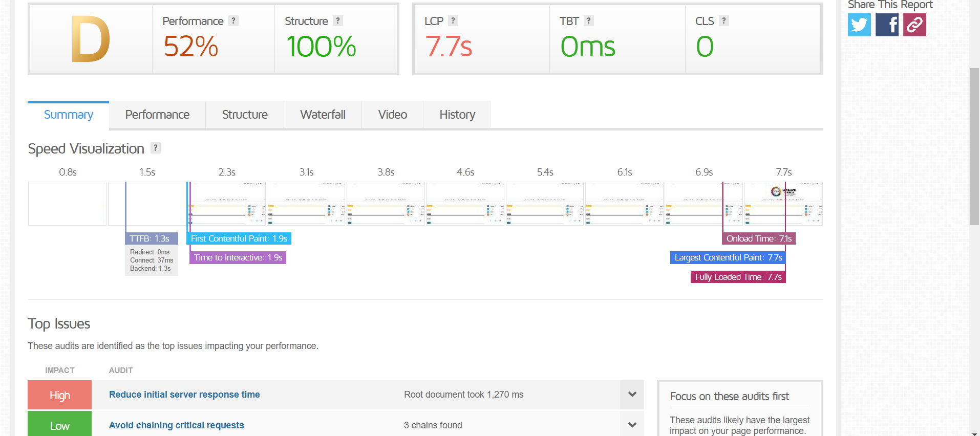Click the page vertical scrollbar
Screen dimensions: 980x436
[x=974, y=146]
